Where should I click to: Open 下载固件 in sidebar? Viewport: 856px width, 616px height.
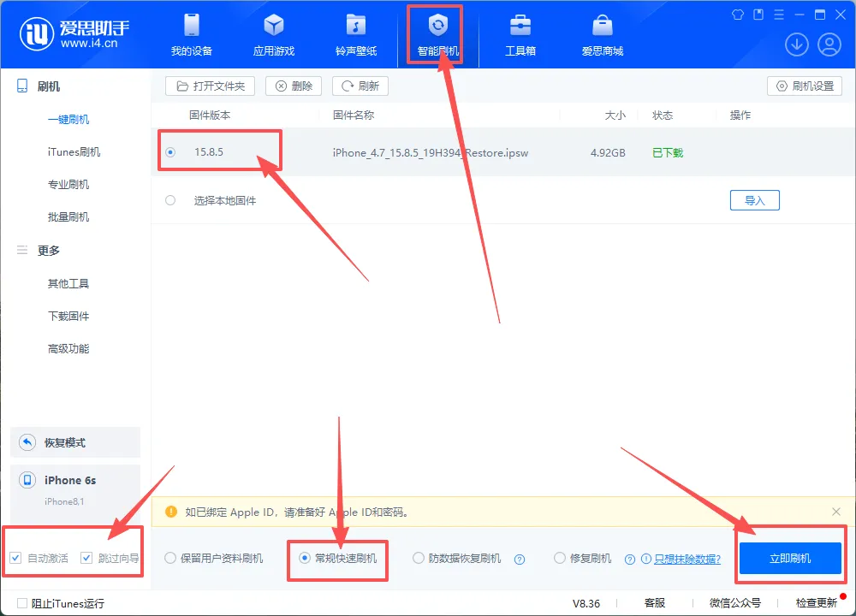pyautogui.click(x=68, y=317)
